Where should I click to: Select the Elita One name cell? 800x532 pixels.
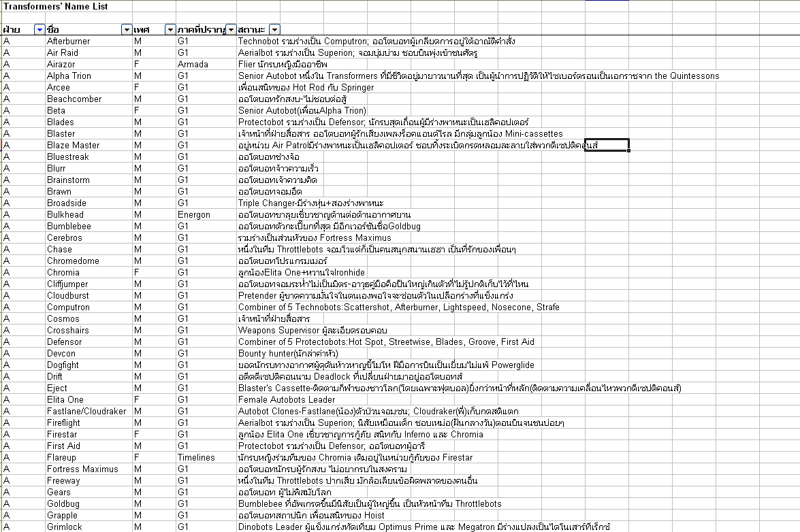(x=89, y=400)
